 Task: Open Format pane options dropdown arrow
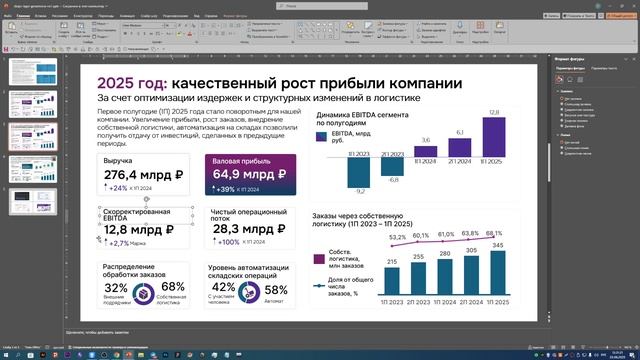(x=626, y=59)
